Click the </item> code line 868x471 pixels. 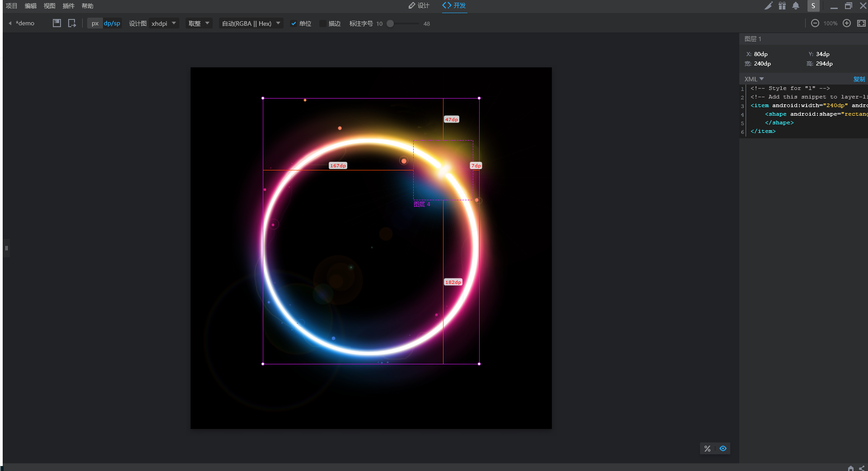tap(763, 131)
